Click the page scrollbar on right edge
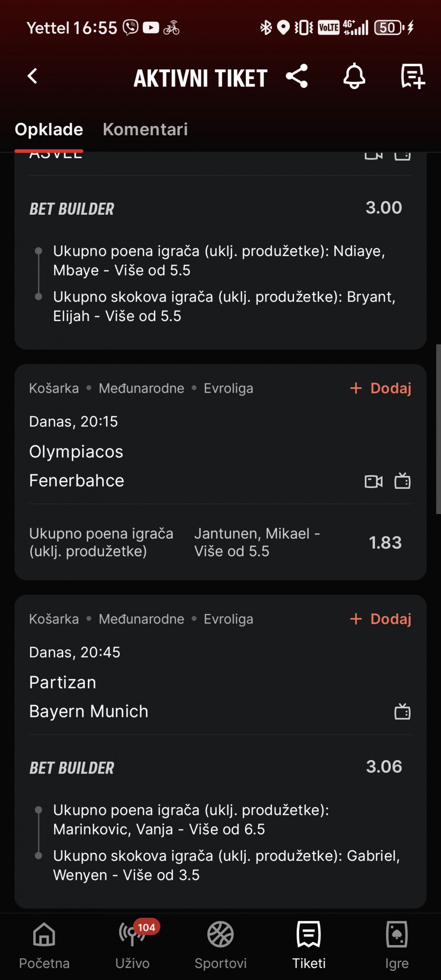 coord(438,429)
